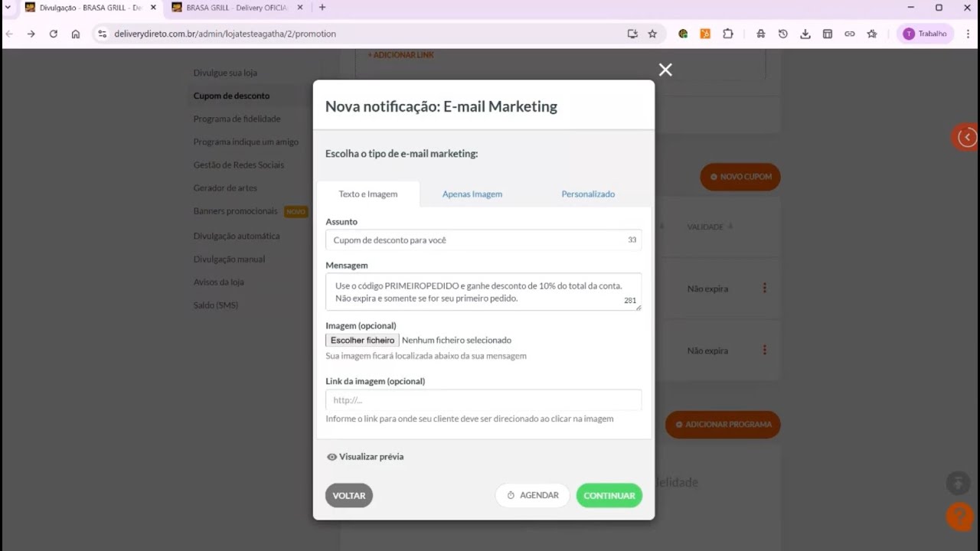Open Programa indique um amigo in sidebar
The image size is (980, 551).
(246, 142)
